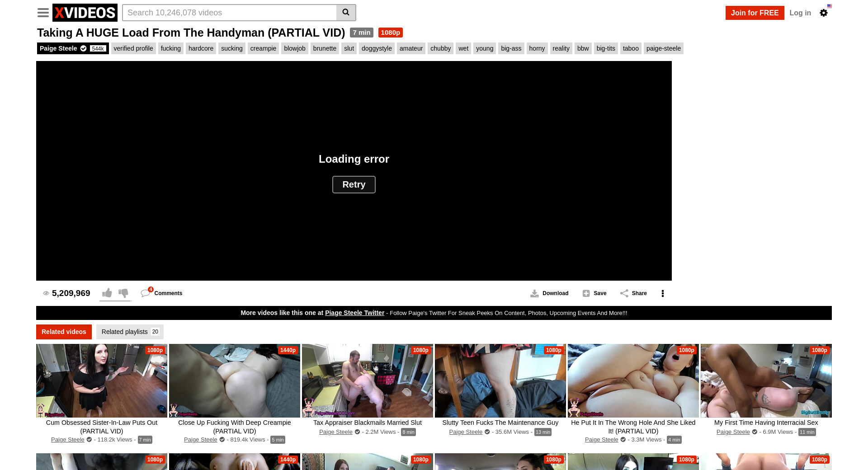Viewport: 868px width, 470px height.
Task: Save video with the plus icon
Action: [x=586, y=293]
